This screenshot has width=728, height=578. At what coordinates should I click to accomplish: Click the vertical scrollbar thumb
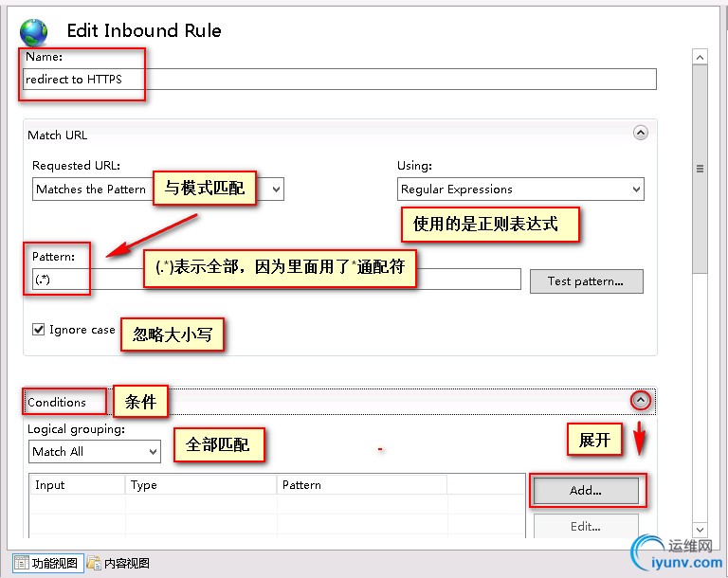tap(700, 169)
